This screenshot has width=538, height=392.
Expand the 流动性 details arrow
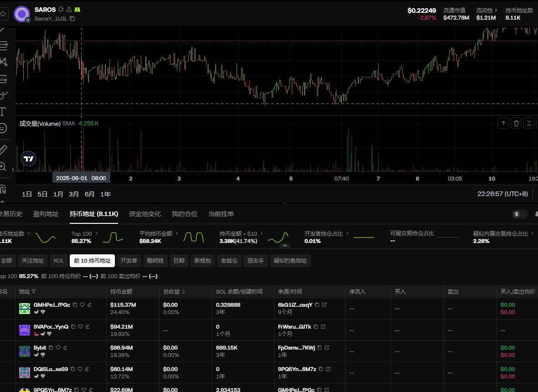pyautogui.click(x=496, y=10)
